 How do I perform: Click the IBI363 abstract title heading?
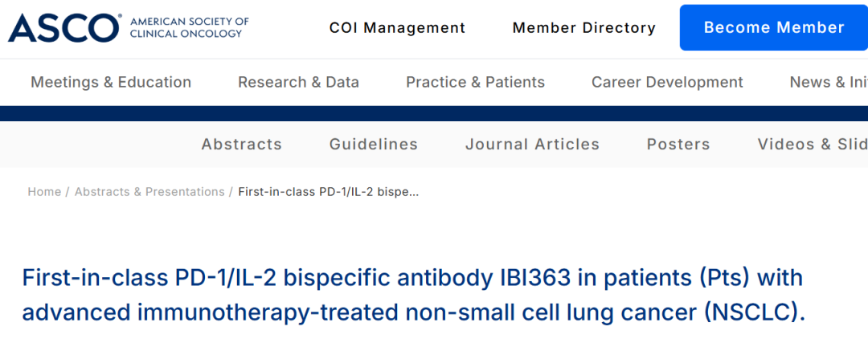click(x=414, y=296)
